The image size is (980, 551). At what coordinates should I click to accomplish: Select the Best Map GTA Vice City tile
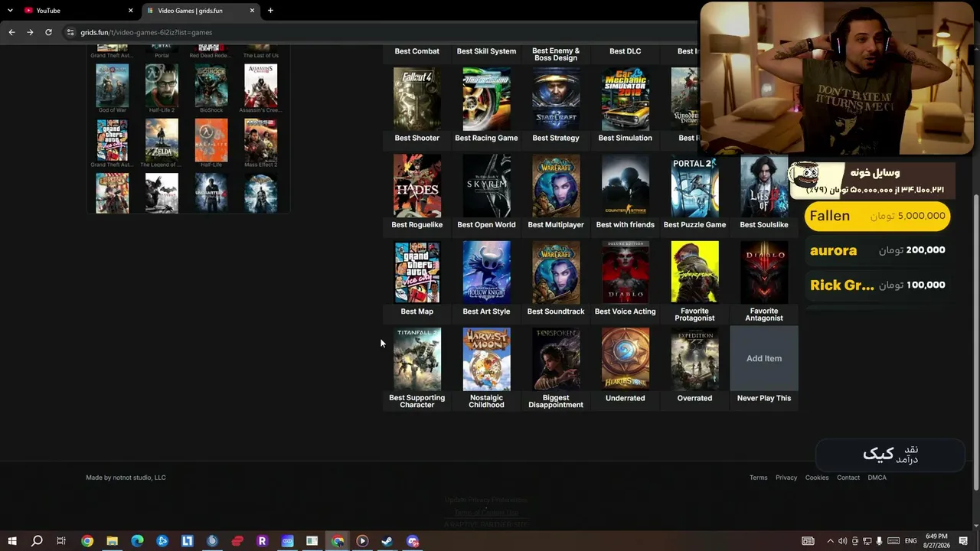tap(417, 272)
